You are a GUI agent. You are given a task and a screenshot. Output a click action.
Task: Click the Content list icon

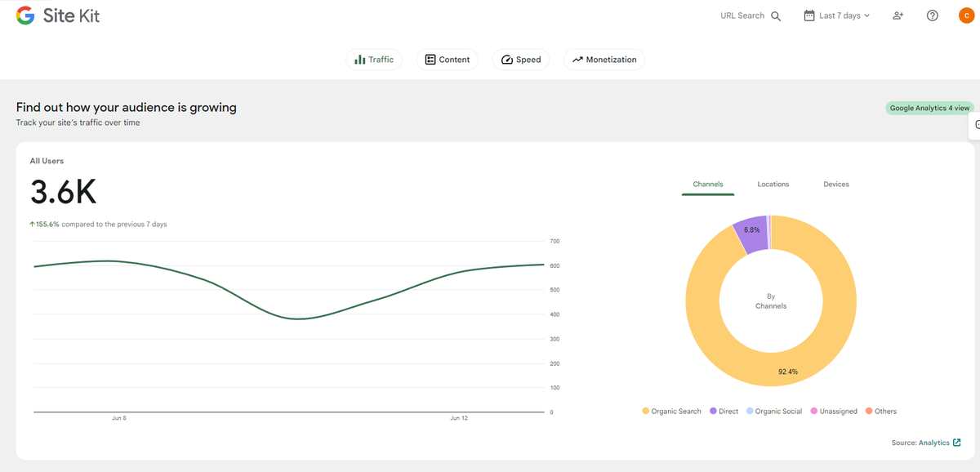[430, 60]
